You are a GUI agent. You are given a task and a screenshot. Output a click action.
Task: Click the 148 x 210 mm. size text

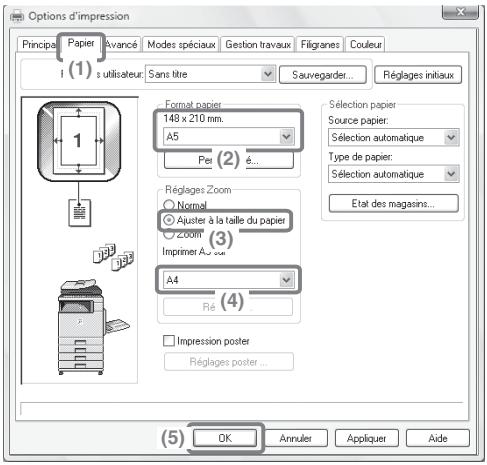point(193,118)
